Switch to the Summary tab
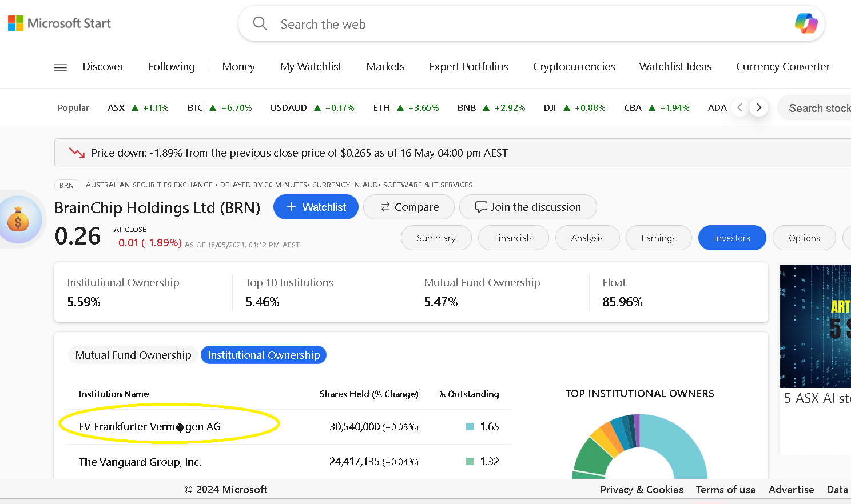The width and height of the screenshot is (851, 504). point(436,238)
